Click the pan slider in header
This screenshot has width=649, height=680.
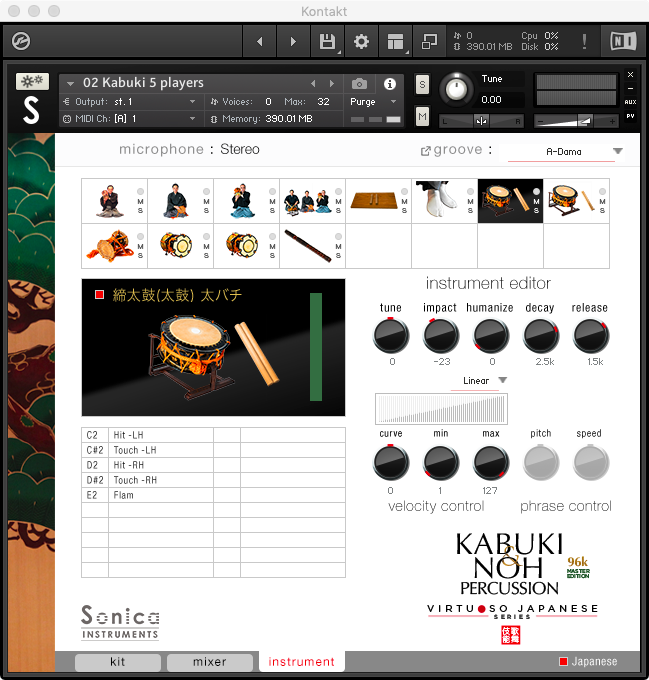(482, 121)
